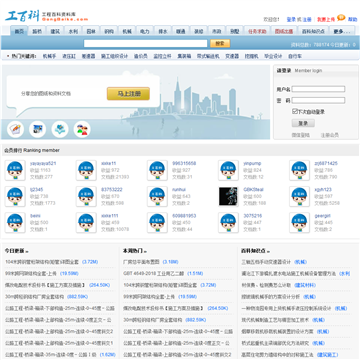Image resolution: width=360 pixels, height=360 pixels.
Task: Select the 建筑 navigation tab
Action: coord(55,31)
